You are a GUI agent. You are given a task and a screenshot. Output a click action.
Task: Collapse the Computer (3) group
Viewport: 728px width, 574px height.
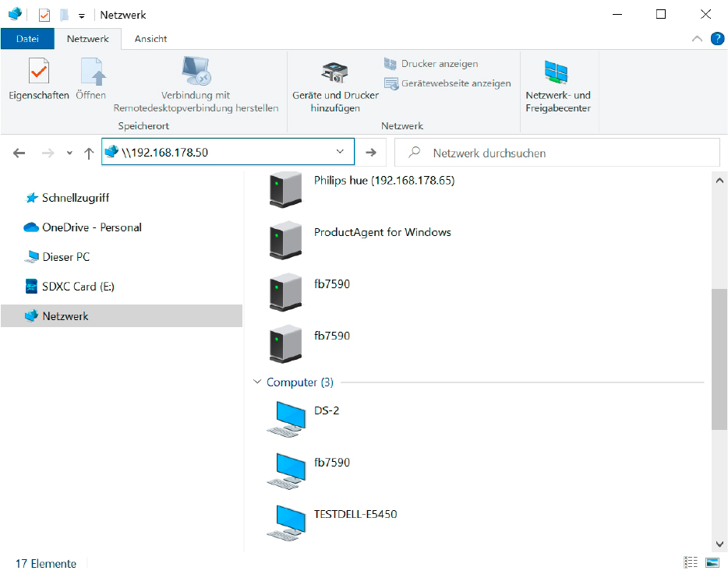click(x=258, y=382)
